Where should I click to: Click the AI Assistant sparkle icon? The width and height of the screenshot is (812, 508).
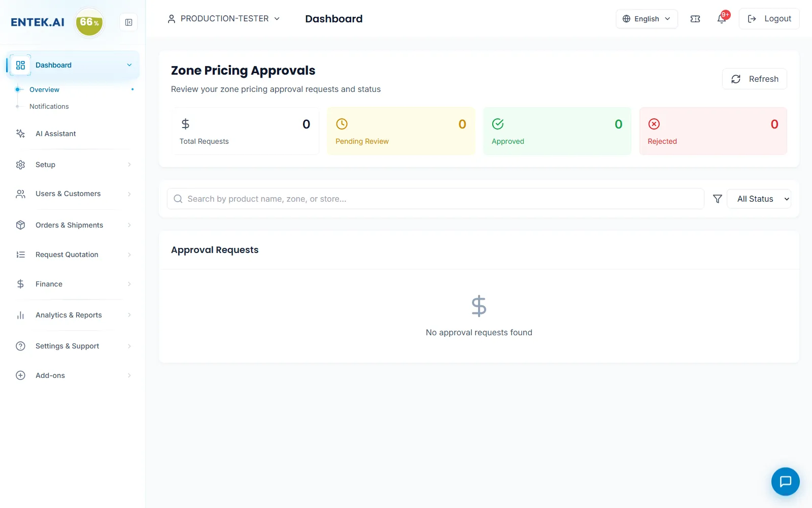click(x=20, y=134)
